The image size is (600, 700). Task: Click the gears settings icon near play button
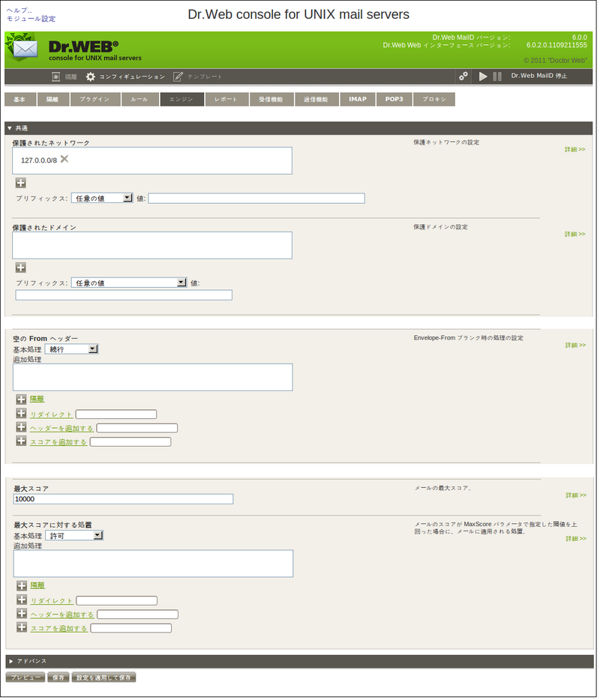[463, 76]
